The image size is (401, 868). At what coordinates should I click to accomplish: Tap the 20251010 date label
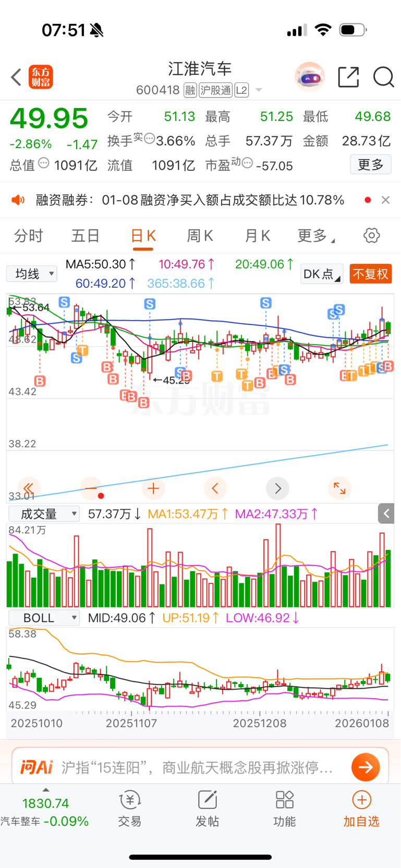37,724
